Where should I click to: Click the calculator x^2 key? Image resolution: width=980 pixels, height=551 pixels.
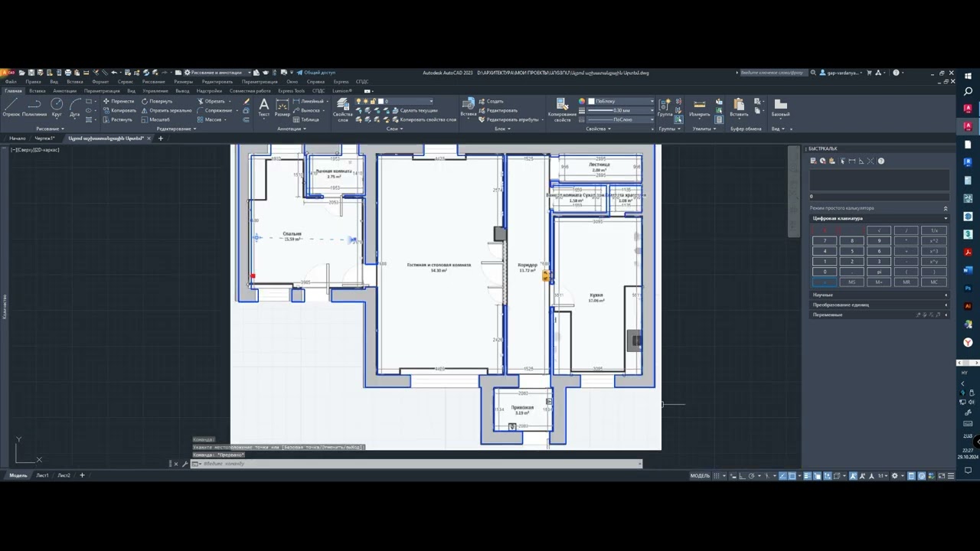pyautogui.click(x=934, y=240)
